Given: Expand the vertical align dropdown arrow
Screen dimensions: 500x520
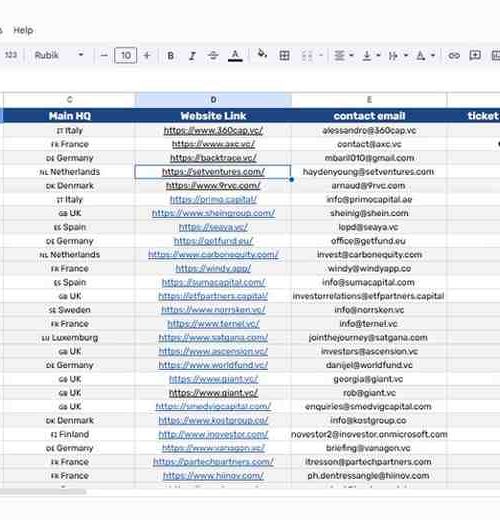Looking at the screenshot, I should (378, 55).
